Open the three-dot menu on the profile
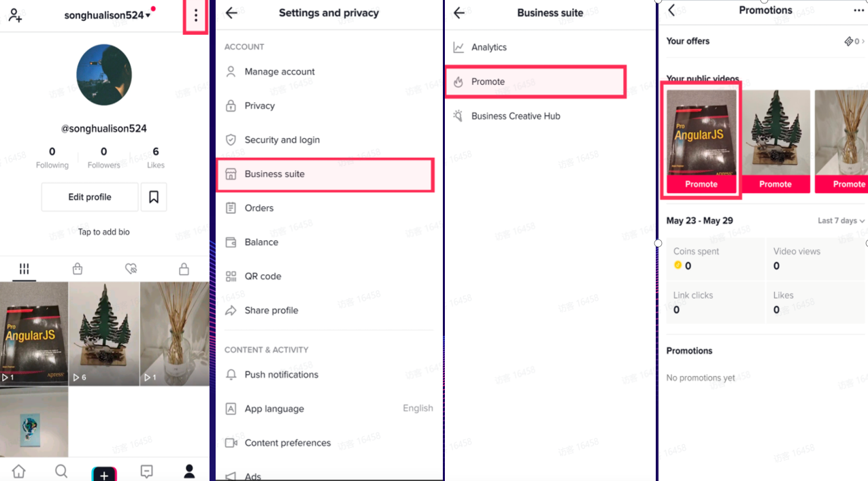 (196, 15)
